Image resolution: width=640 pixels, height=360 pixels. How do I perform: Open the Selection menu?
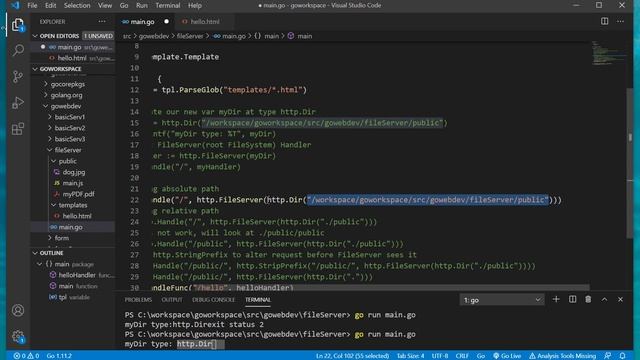pos(77,5)
